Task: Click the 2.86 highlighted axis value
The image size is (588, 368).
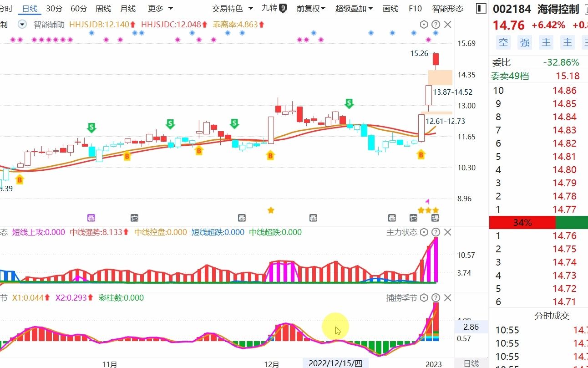Action: [471, 327]
